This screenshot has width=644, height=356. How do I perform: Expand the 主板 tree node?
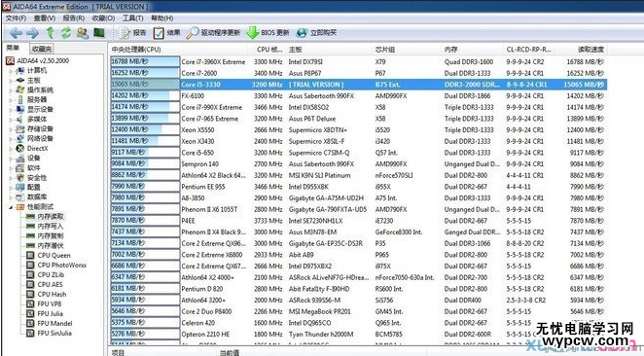(11, 81)
